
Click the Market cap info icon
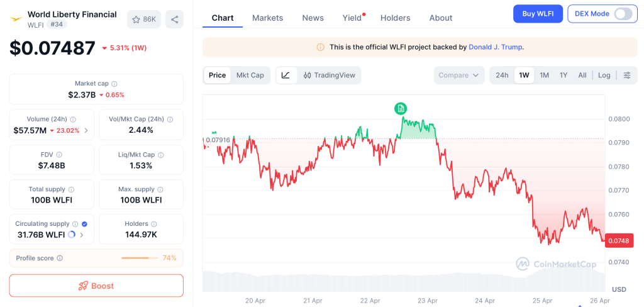(x=114, y=84)
